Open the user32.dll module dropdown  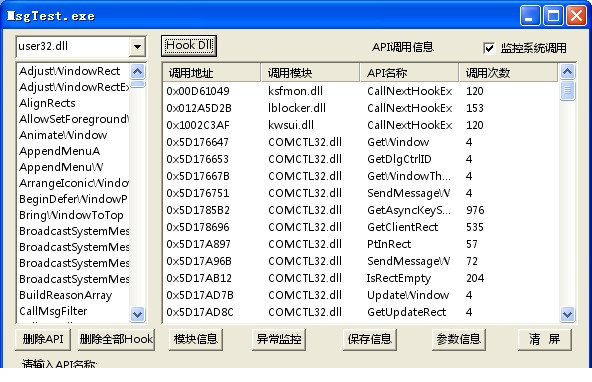[x=137, y=47]
